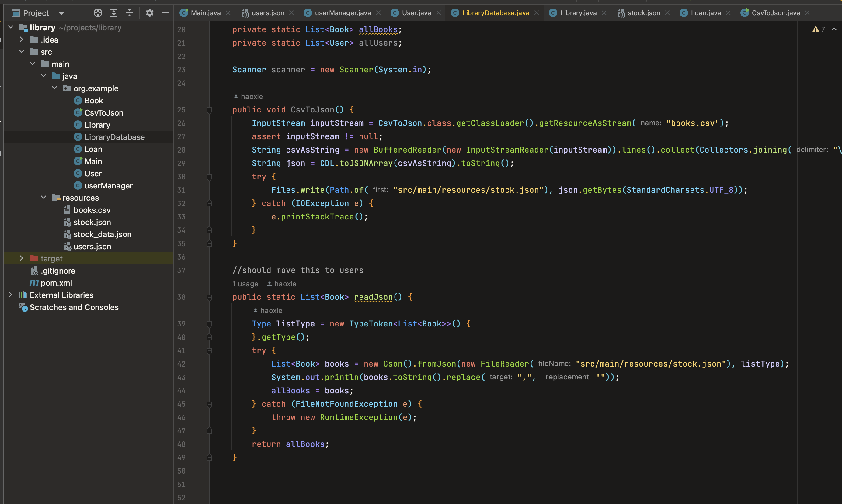Fold the CsvToJson method at line 25
842x504 pixels.
209,110
